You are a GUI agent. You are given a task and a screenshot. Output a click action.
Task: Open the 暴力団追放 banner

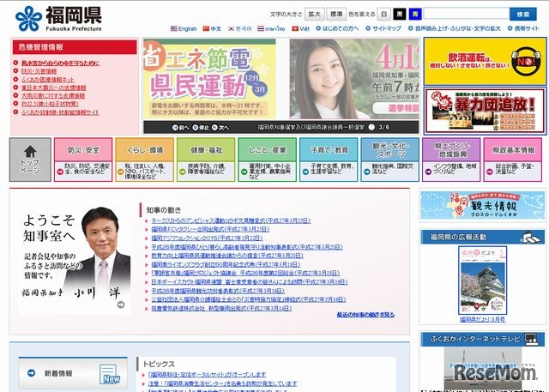click(485, 111)
